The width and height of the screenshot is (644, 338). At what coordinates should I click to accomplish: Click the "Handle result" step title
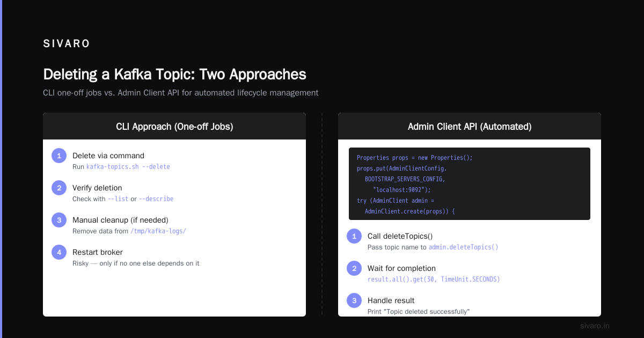pyautogui.click(x=391, y=300)
